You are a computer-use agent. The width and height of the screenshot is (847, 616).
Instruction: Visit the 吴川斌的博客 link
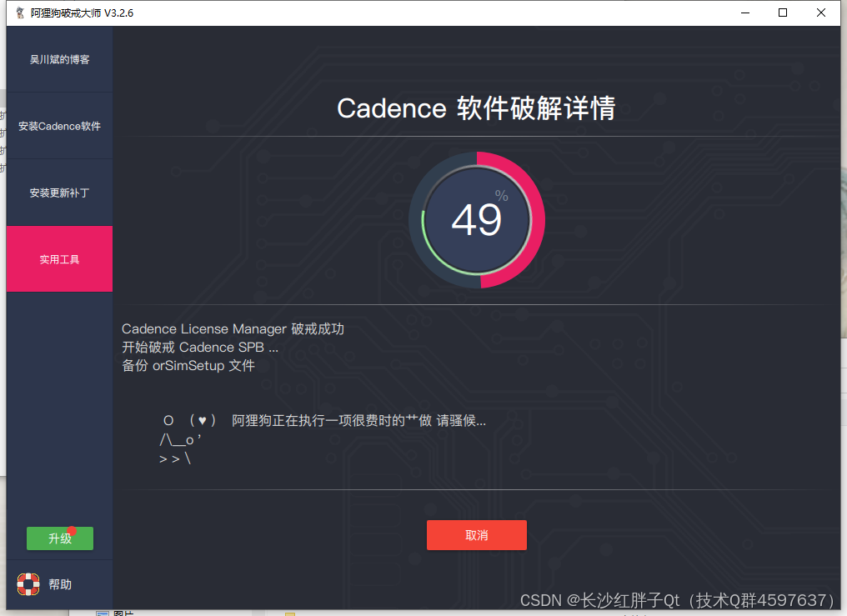click(x=58, y=58)
